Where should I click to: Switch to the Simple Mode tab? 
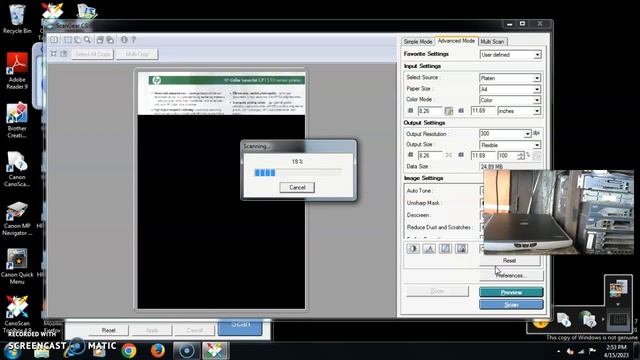[x=418, y=42]
